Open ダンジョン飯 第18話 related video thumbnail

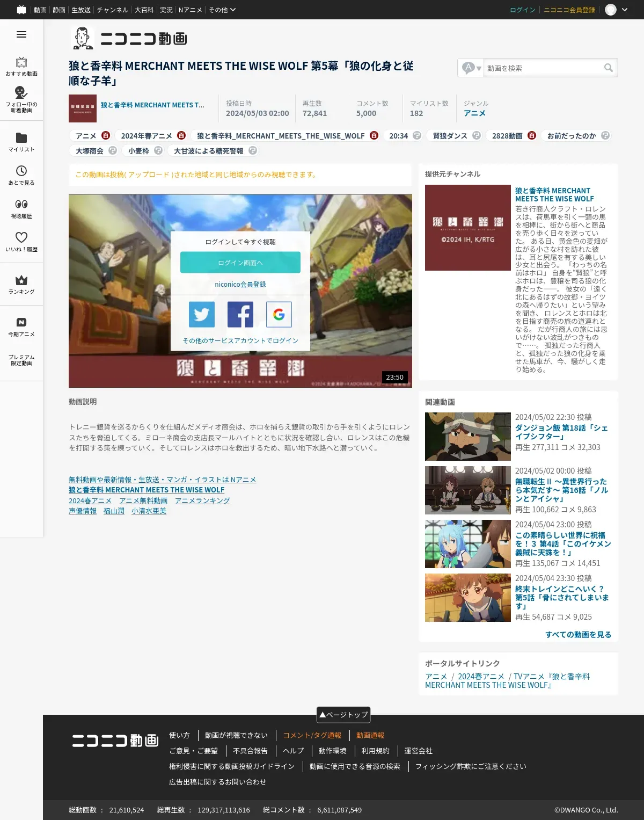pos(468,437)
